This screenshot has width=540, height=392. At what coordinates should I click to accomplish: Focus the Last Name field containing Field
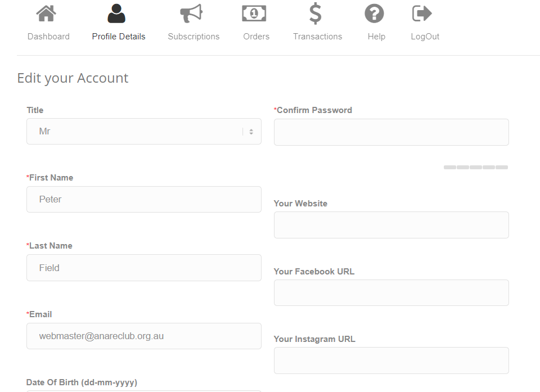tap(144, 268)
